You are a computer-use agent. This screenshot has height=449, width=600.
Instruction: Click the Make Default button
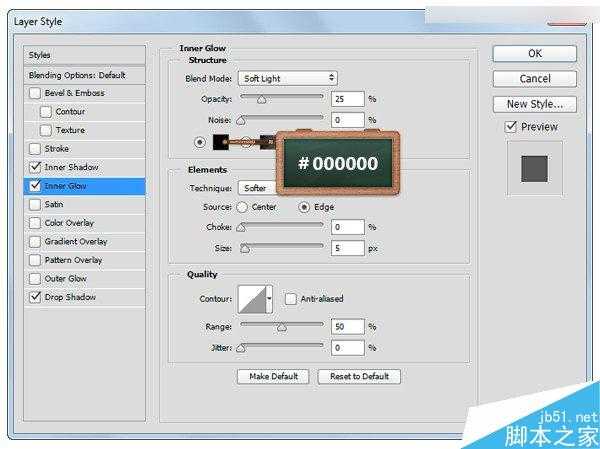pyautogui.click(x=271, y=376)
